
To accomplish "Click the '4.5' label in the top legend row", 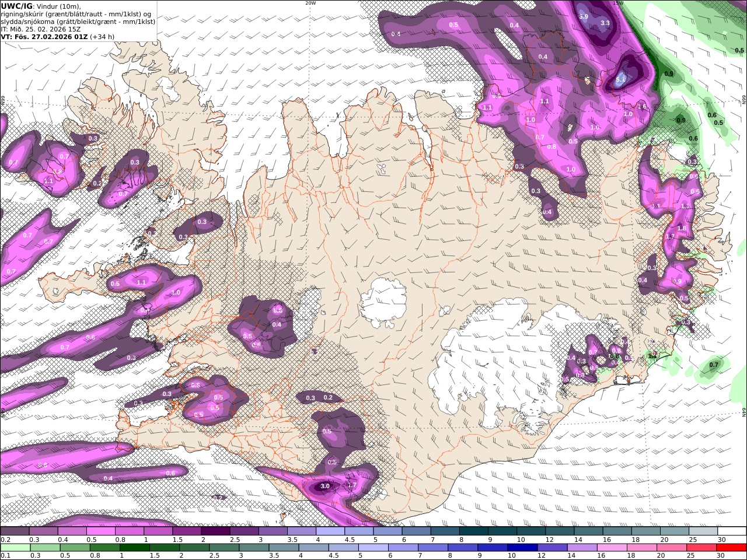I will coord(349,540).
